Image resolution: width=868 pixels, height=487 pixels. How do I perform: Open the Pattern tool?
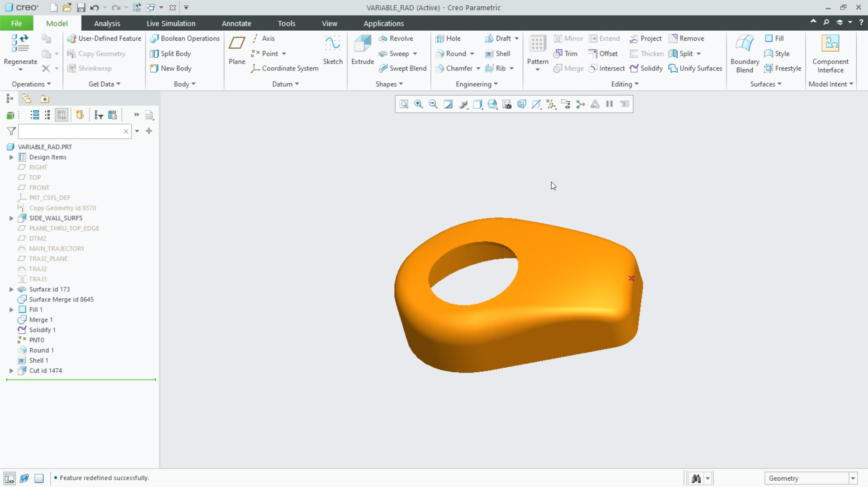pos(538,52)
